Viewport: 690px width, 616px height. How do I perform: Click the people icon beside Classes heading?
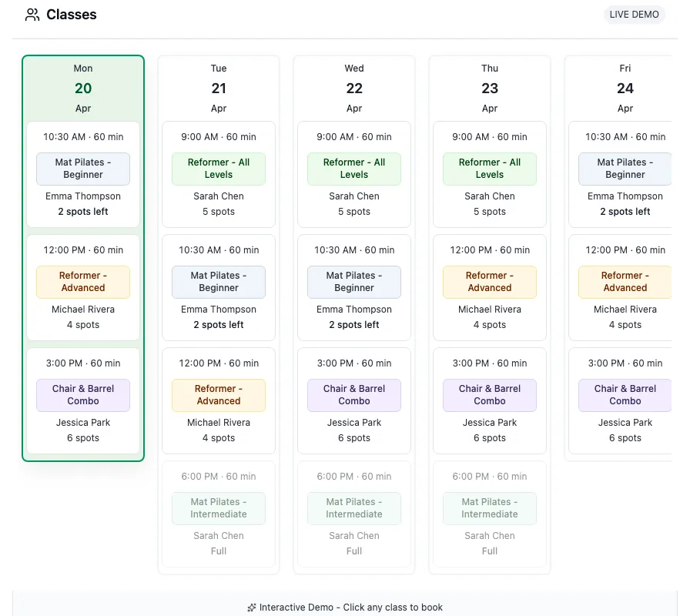[32, 14]
